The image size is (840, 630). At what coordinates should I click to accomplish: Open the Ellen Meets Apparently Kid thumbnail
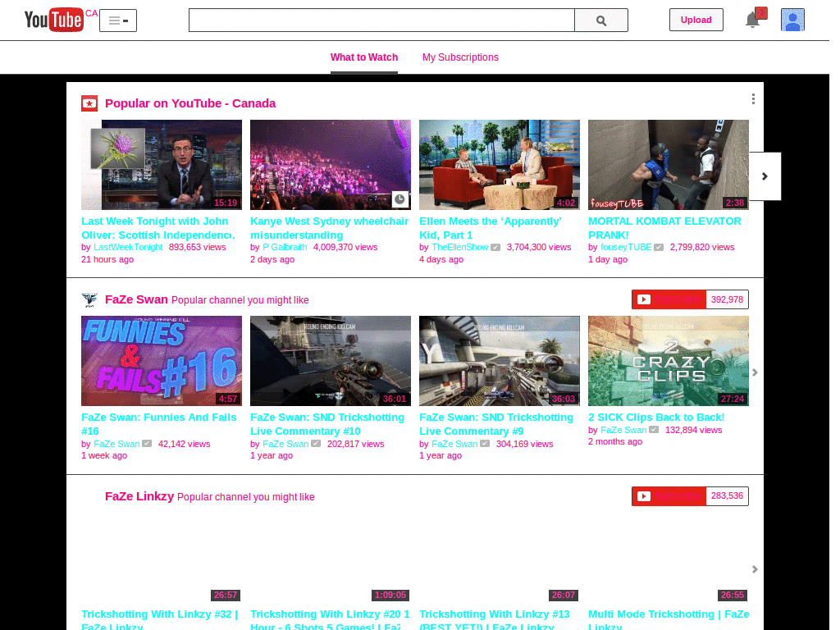click(500, 164)
